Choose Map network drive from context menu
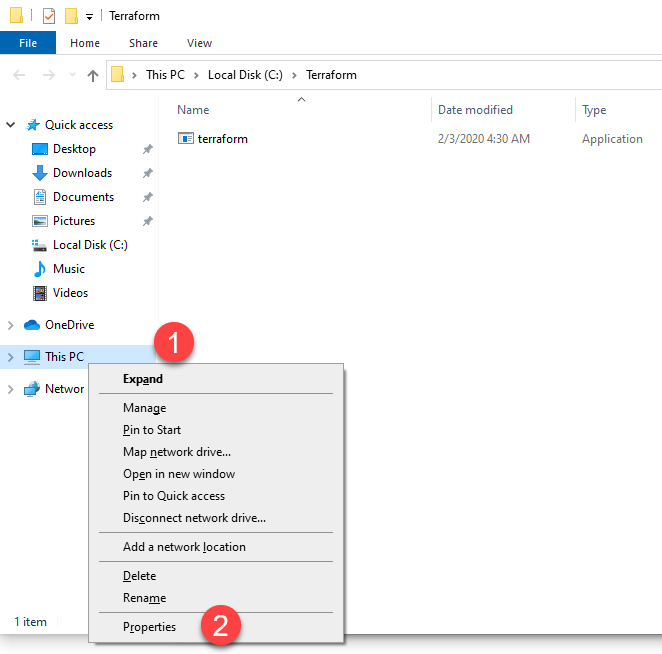The image size is (662, 654). point(176,452)
